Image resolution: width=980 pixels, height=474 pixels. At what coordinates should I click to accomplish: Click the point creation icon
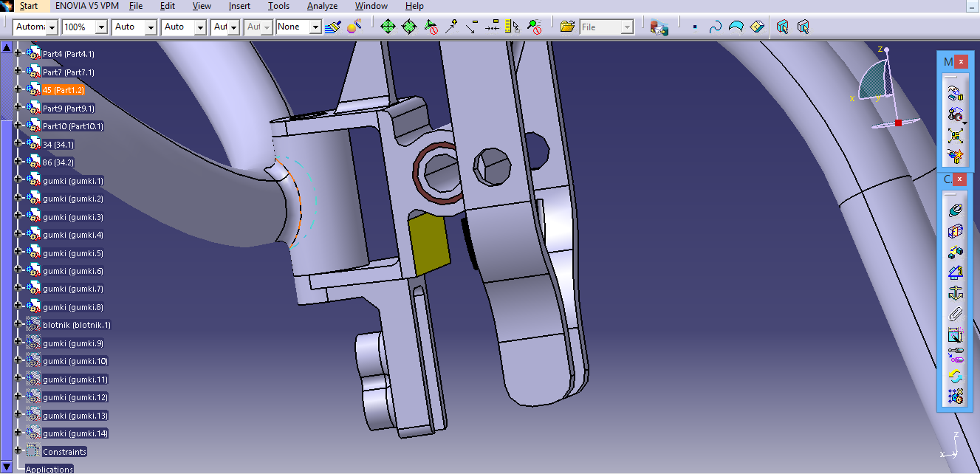coord(694,27)
